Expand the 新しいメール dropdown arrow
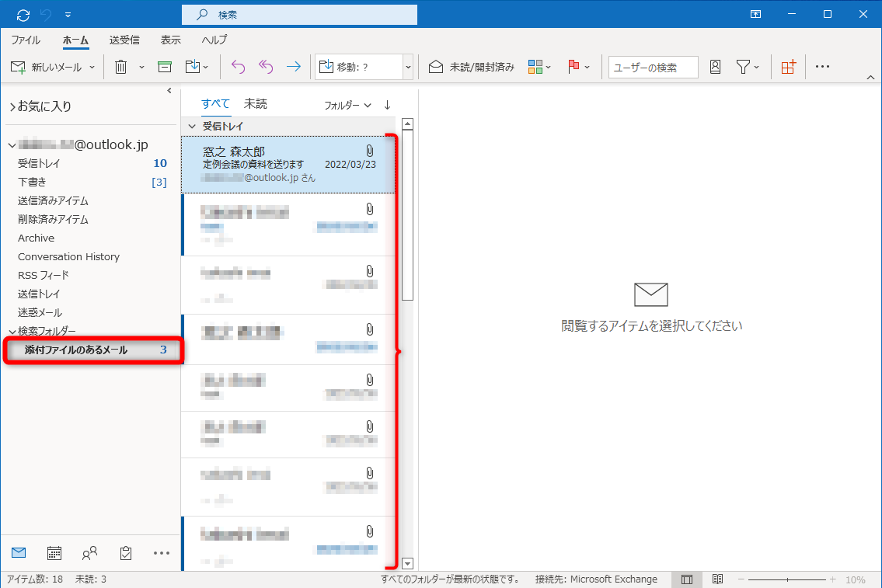 coord(92,68)
